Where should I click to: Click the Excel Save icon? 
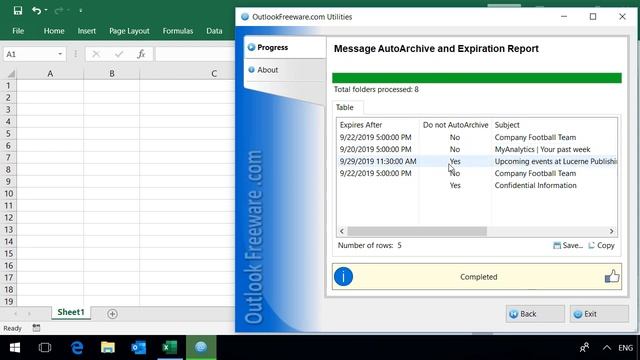18,11
